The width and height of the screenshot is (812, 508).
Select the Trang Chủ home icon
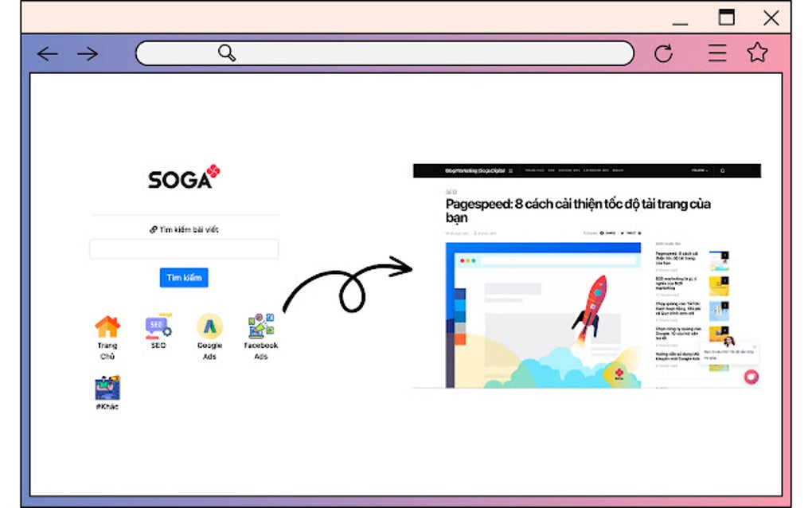(x=106, y=326)
